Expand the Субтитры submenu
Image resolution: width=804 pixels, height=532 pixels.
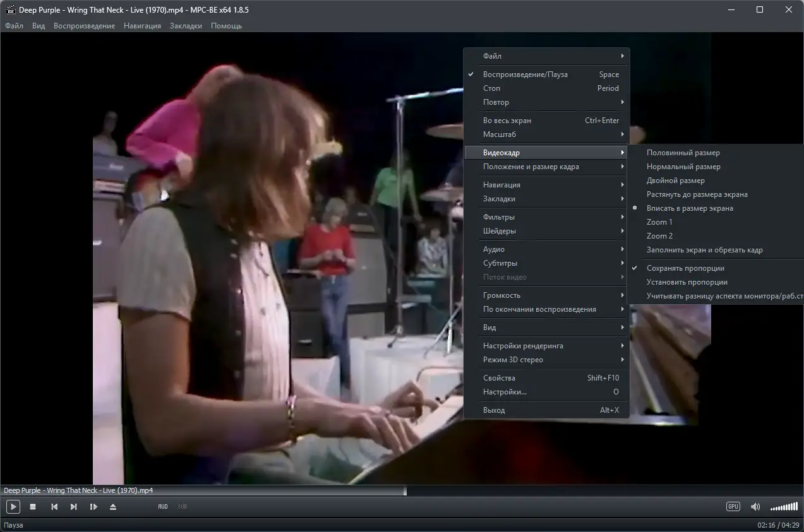click(x=500, y=263)
